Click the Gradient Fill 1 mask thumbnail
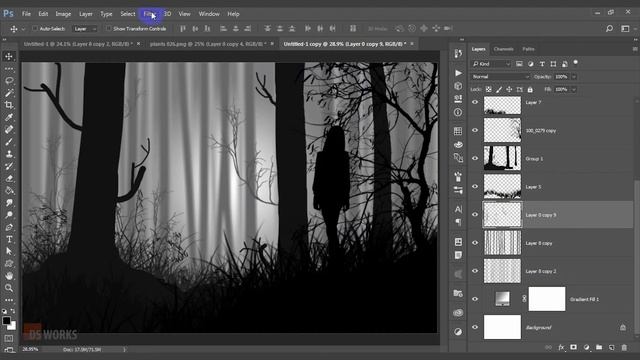 (x=547, y=299)
